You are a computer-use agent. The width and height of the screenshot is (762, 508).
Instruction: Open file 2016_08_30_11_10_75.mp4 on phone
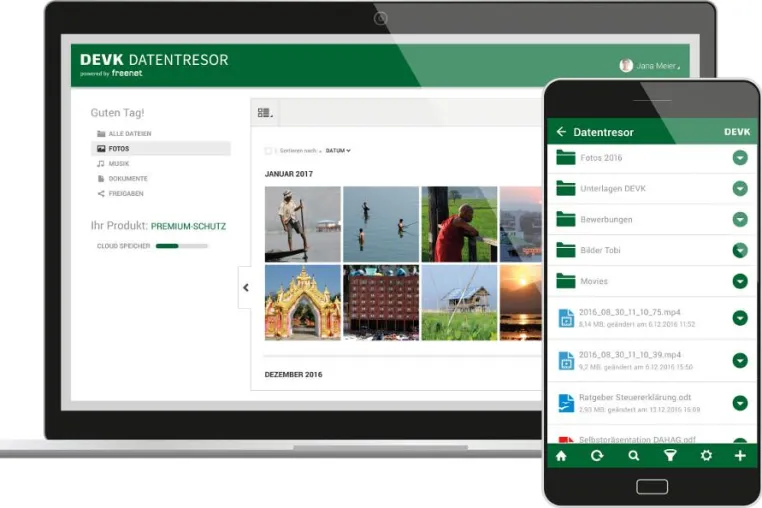629,312
